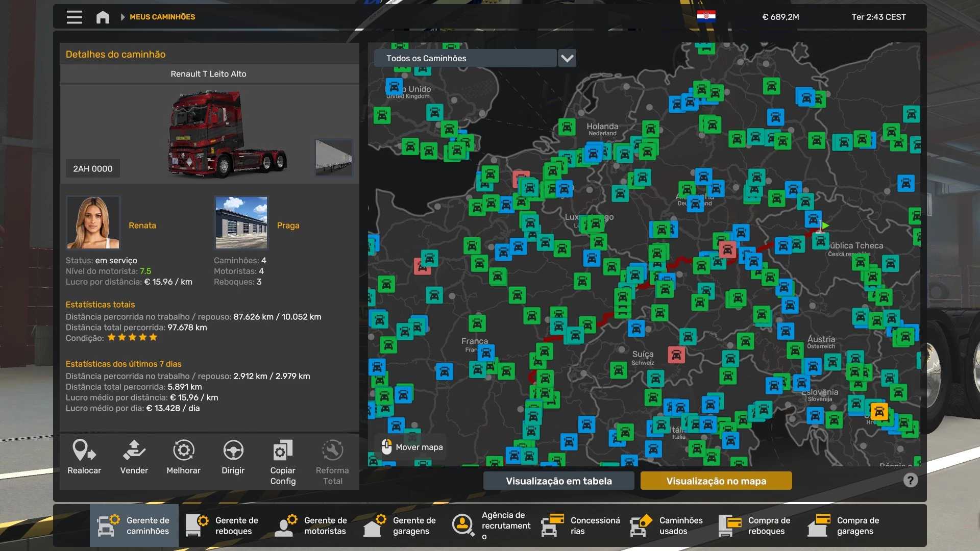Open the Praga garage link
The image size is (980, 551).
pyautogui.click(x=288, y=225)
